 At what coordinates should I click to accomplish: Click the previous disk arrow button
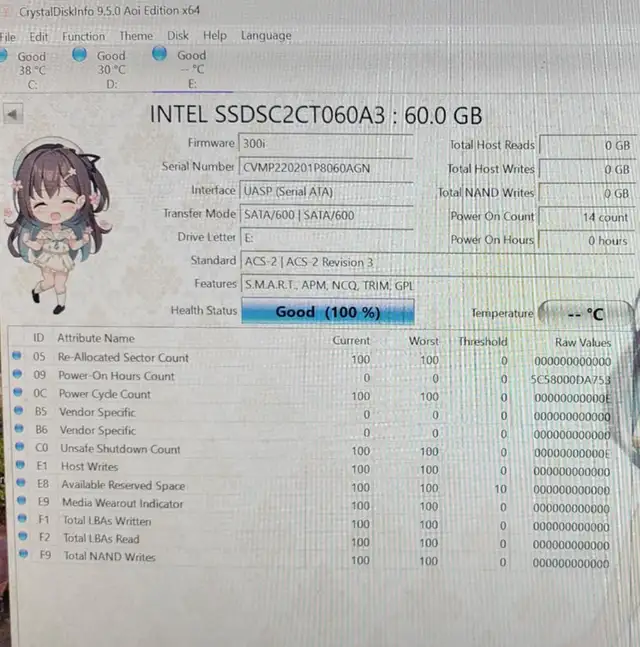pyautogui.click(x=13, y=114)
